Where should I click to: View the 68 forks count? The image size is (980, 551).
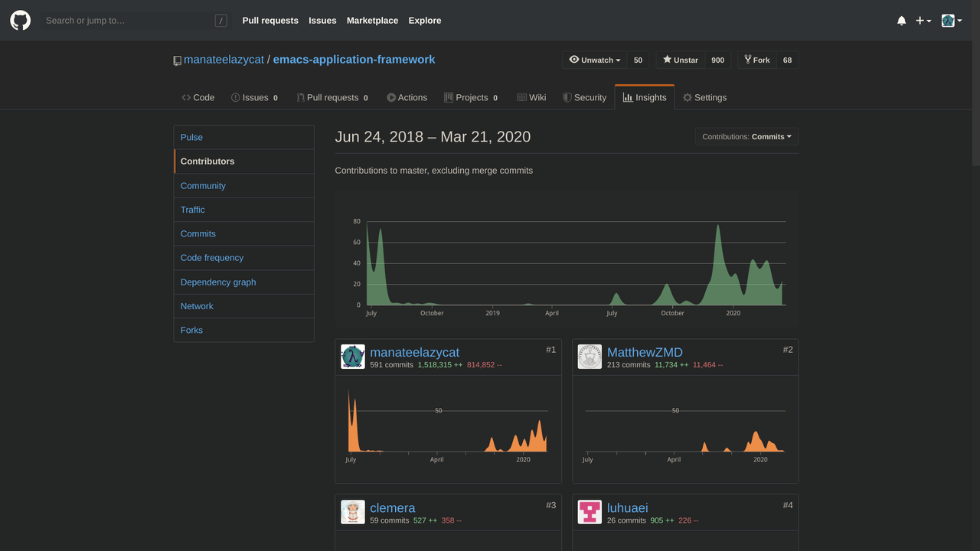[787, 60]
